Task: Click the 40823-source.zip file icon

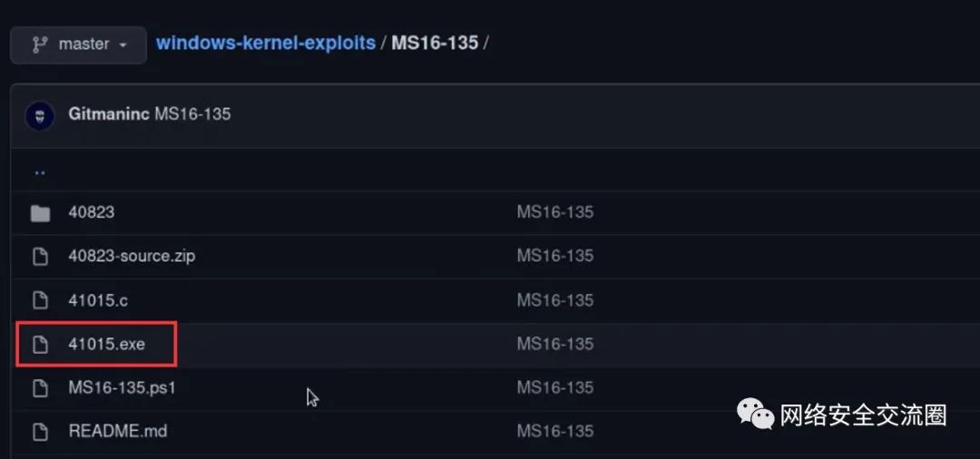Action: (40, 257)
